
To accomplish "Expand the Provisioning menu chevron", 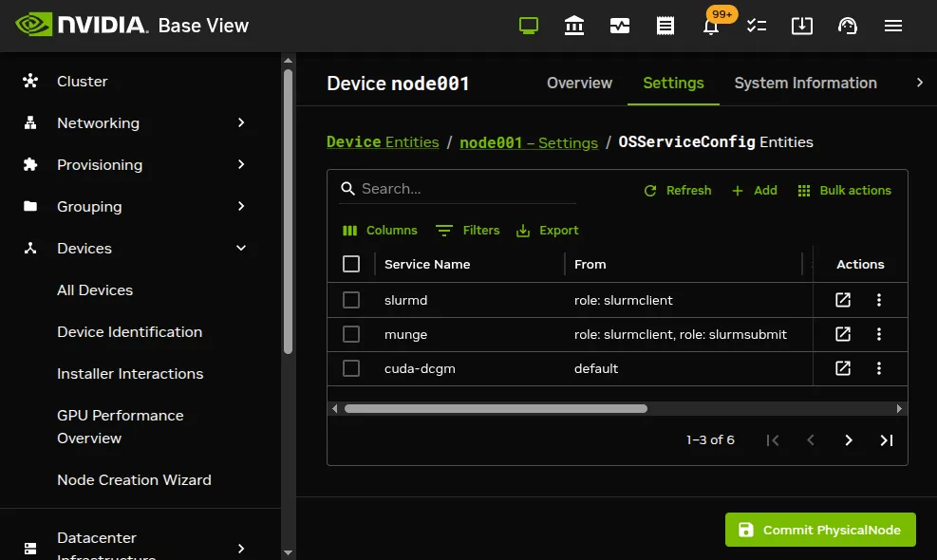I will [x=241, y=164].
